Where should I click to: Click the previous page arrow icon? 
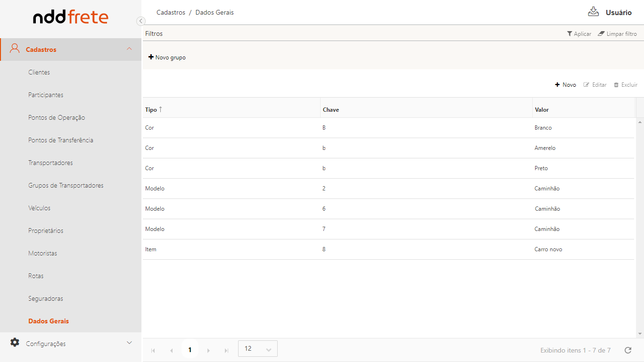tap(171, 350)
